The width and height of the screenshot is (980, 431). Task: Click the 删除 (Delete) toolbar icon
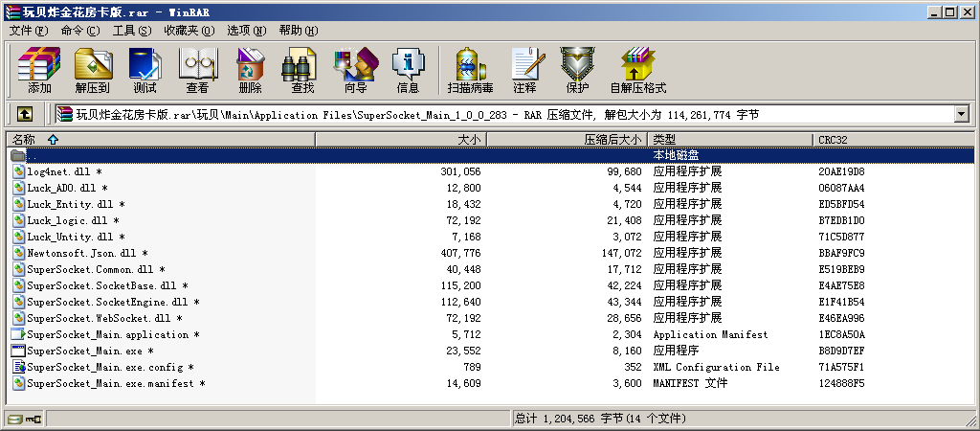[250, 70]
